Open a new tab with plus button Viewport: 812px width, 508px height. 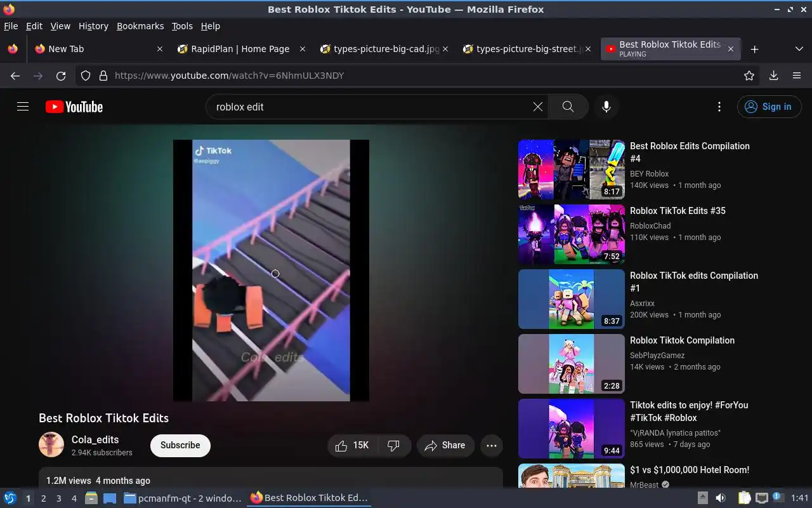pyautogui.click(x=754, y=49)
